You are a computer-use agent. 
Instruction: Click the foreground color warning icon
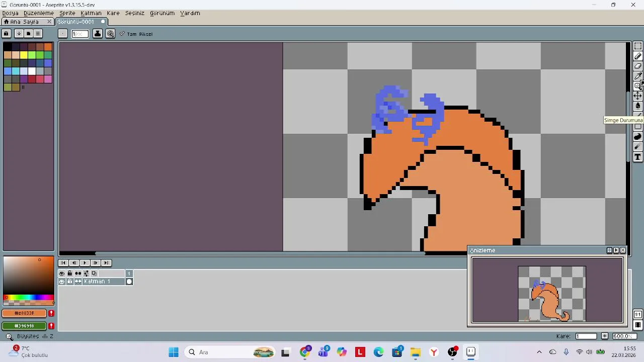tap(51, 313)
